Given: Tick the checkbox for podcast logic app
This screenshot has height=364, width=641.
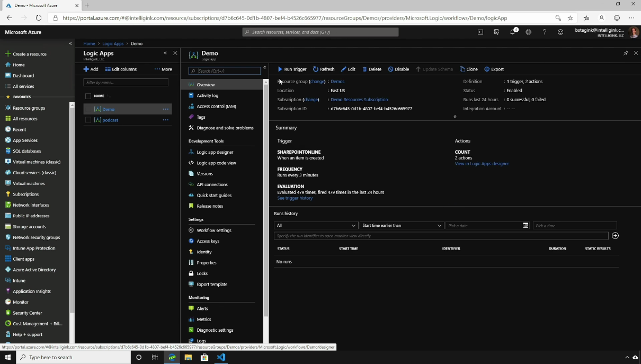Looking at the screenshot, I should point(88,120).
